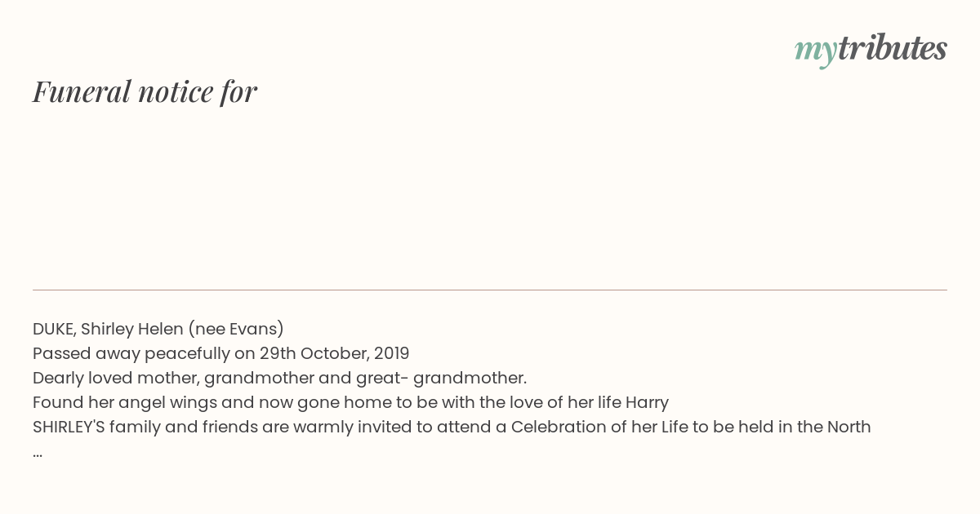Click the "SHIRLEY'S family and friends" line
980x514 pixels.
click(x=452, y=427)
